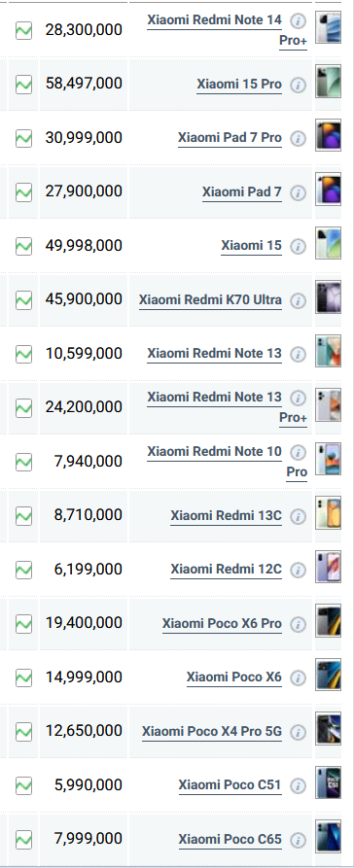Follow the Xiaomi Poco X4 Pro 5G link
Screen dimensions: 354x868
[212, 732]
